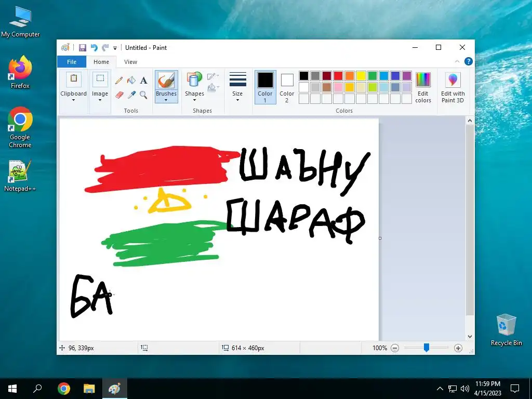
Task: Open Chrome from the taskbar
Action: (x=64, y=389)
